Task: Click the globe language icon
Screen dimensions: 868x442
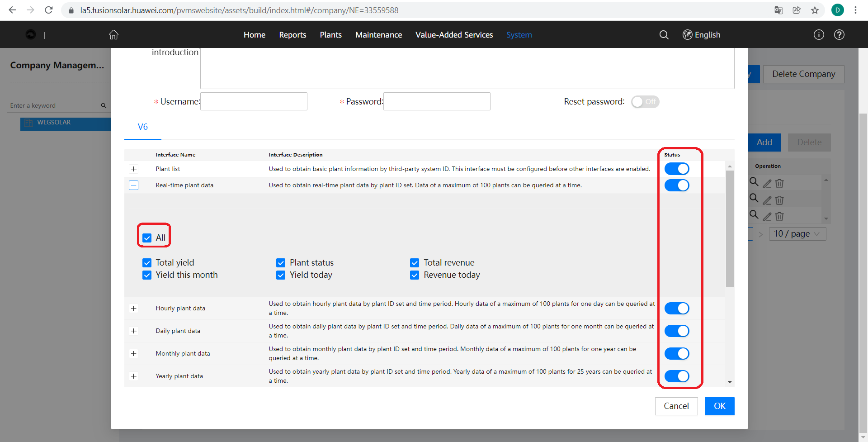Action: (x=687, y=35)
